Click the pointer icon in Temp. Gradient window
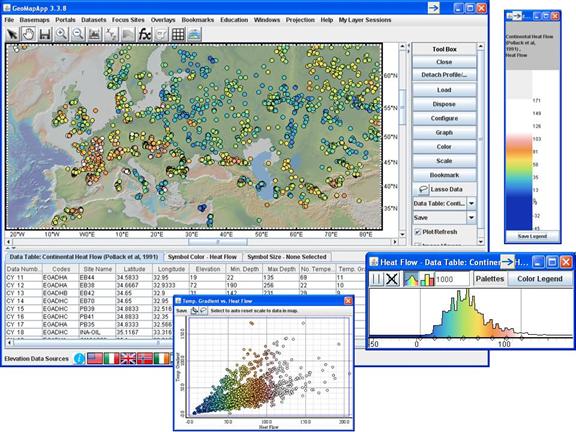576x432 pixels. point(194,311)
